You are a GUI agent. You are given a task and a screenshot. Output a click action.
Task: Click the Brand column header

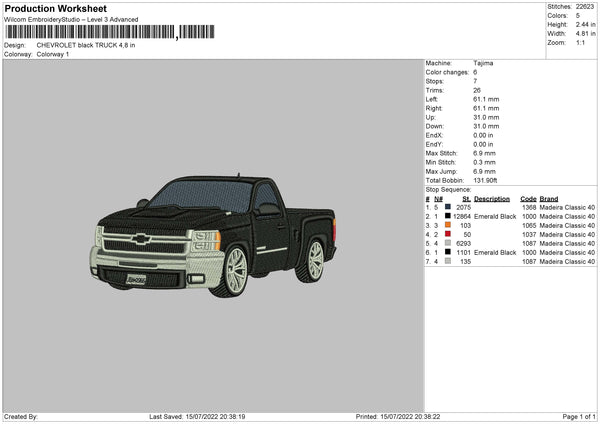coord(549,199)
